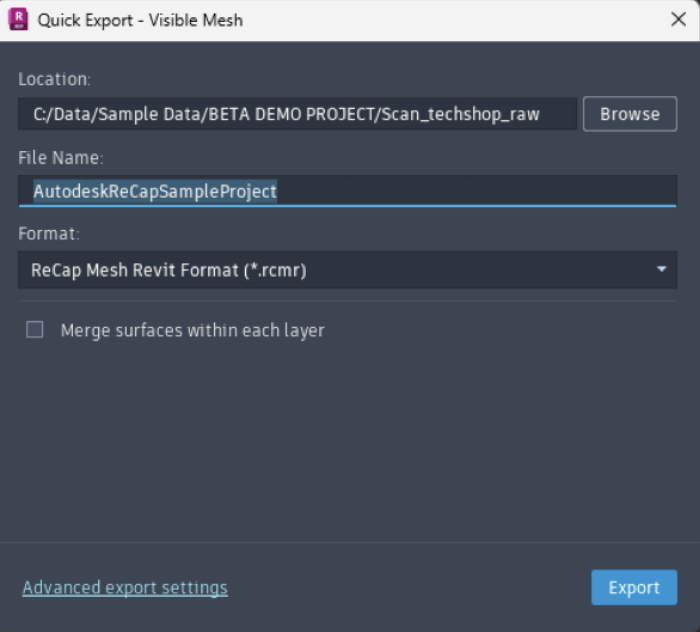This screenshot has width=700, height=632.
Task: Click the Export button
Action: (634, 587)
